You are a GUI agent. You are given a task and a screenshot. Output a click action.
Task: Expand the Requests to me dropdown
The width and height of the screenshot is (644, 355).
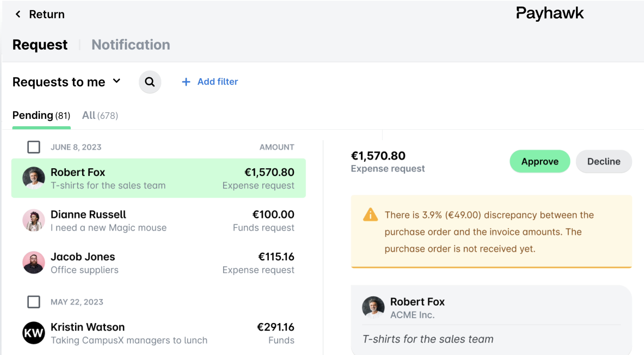click(67, 82)
